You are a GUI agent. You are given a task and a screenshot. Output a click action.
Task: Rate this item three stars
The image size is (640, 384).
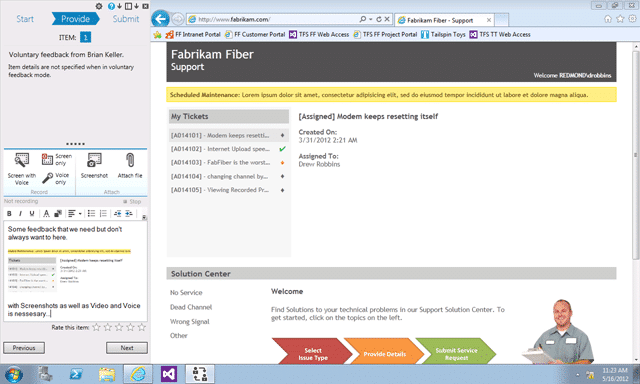119,327
